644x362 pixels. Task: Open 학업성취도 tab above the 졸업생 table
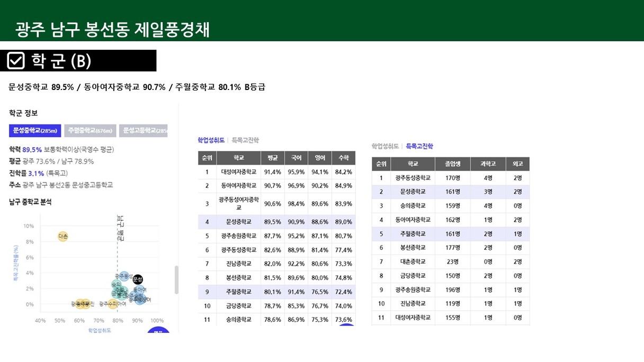(x=385, y=146)
